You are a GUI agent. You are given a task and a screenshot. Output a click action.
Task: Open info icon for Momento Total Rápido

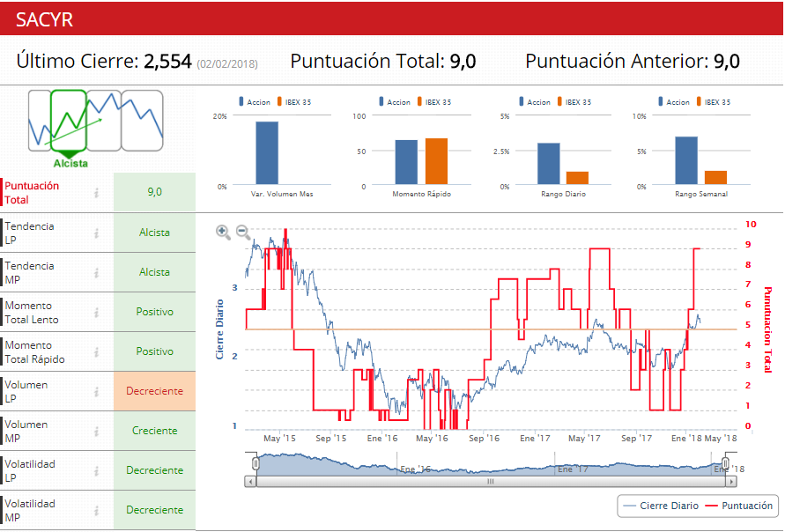click(x=96, y=351)
